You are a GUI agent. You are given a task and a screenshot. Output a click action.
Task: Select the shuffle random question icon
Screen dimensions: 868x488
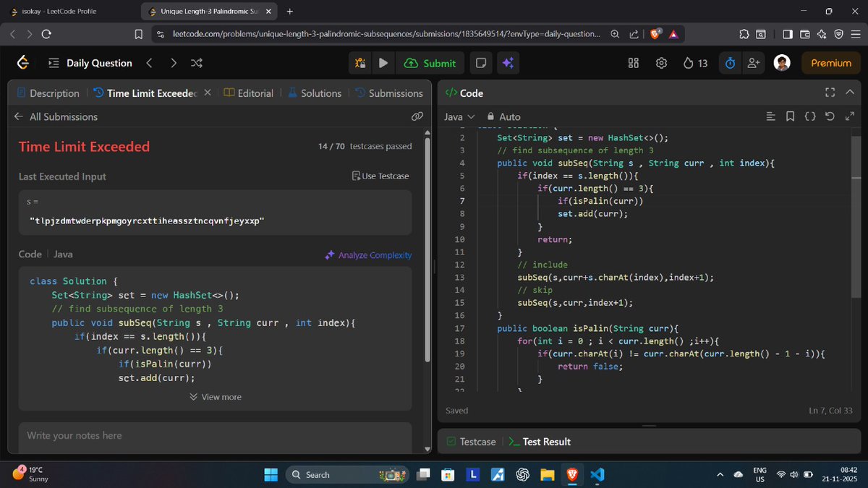click(x=196, y=63)
